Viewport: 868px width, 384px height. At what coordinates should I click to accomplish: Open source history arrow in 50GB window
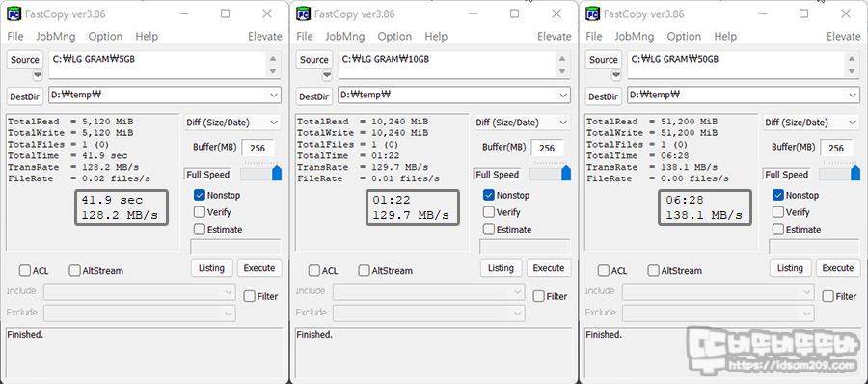(615, 75)
